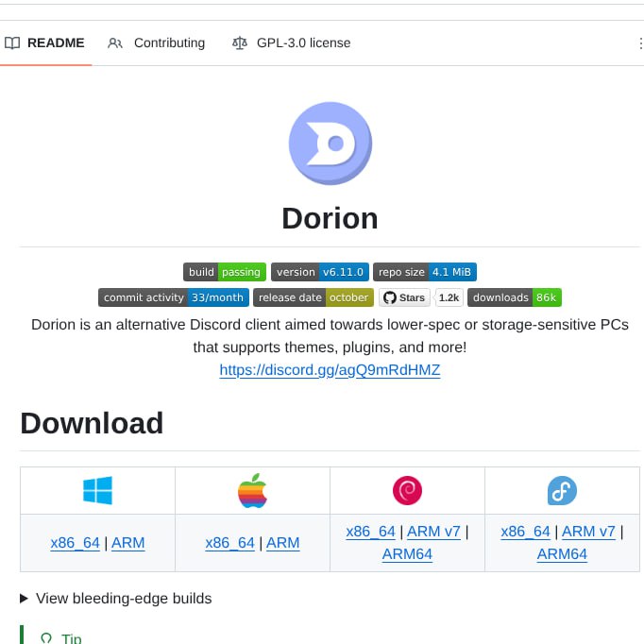Click the build passing badge
Image resolution: width=644 pixels, height=644 pixels.
[225, 272]
